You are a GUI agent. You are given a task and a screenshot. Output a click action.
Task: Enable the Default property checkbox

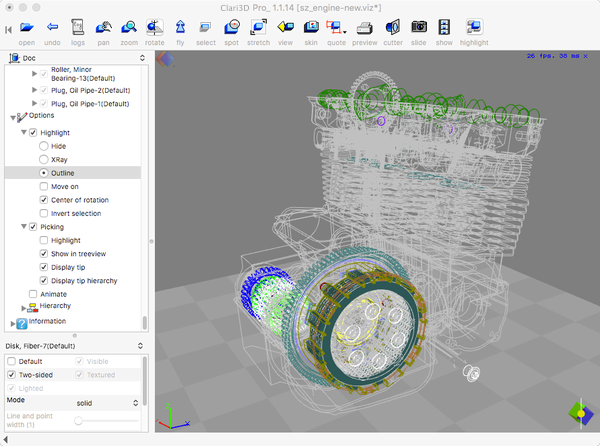pyautogui.click(x=11, y=361)
